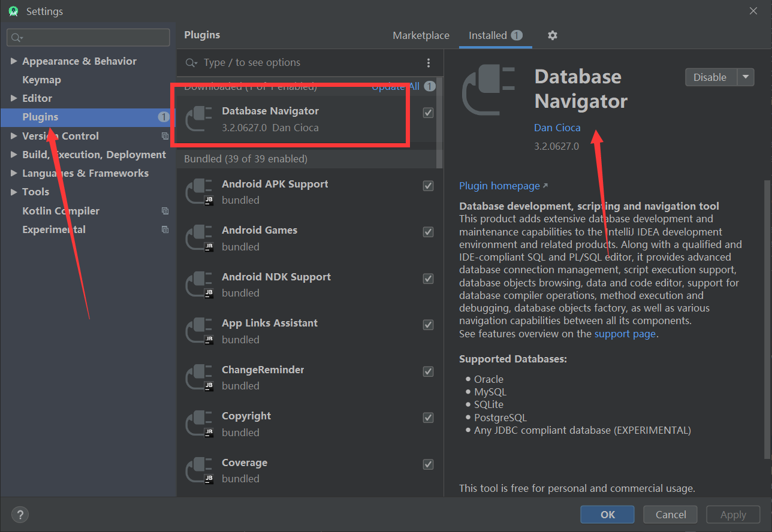772x532 pixels.
Task: Click the plugin list vertical scrollbar
Action: pos(440,123)
